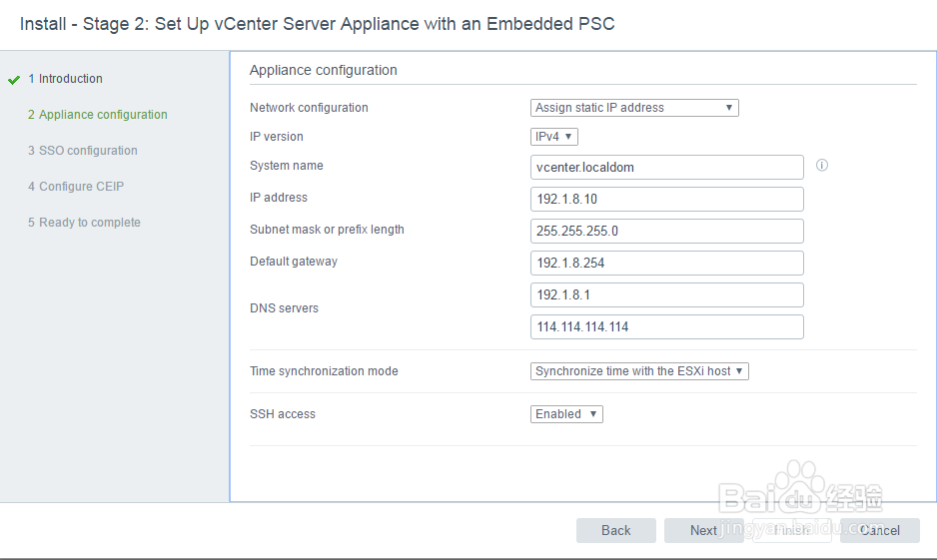
Task: Focus the Default gateway field 192.1.8.254
Action: click(x=667, y=263)
